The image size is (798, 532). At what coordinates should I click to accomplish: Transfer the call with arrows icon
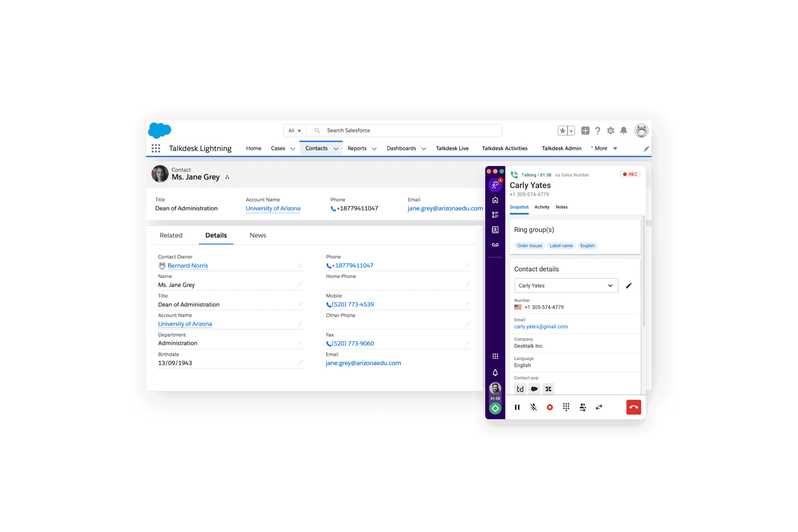pos(599,407)
